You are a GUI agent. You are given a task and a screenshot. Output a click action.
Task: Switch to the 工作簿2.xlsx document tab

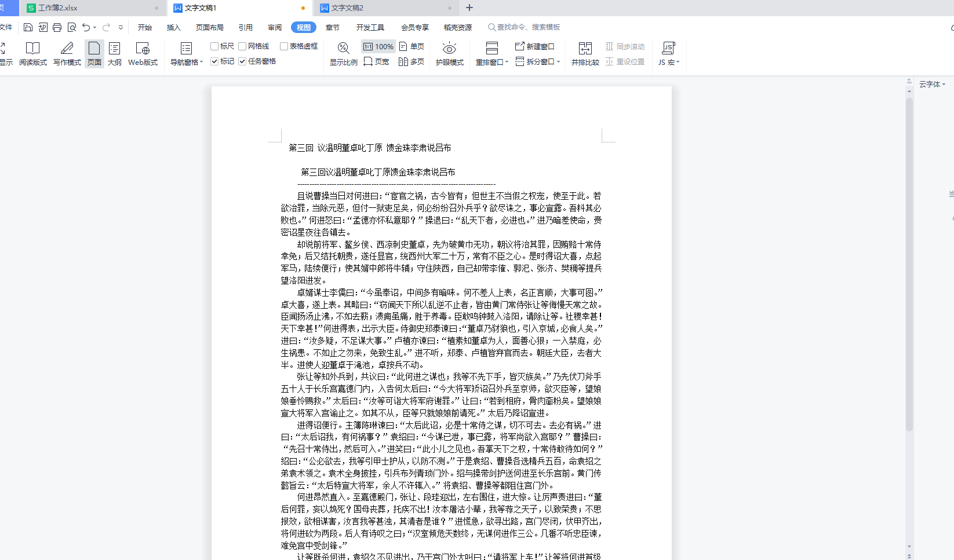tap(58, 8)
